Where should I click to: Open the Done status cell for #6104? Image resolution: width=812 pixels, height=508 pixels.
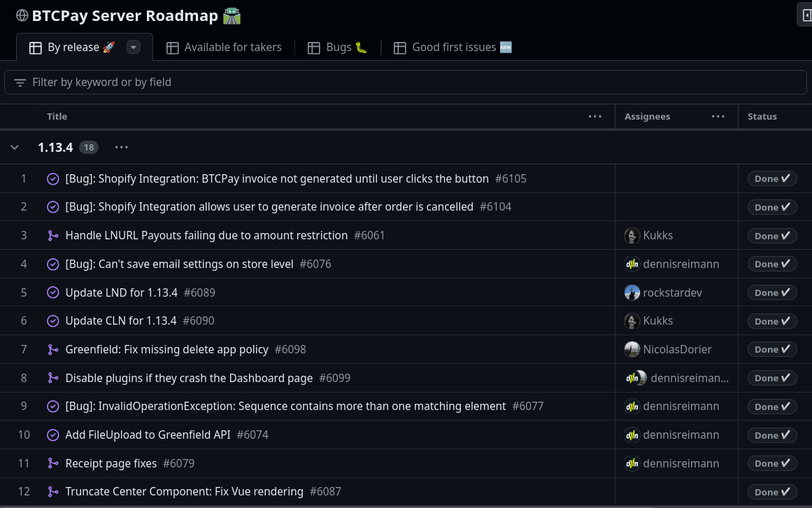click(771, 207)
